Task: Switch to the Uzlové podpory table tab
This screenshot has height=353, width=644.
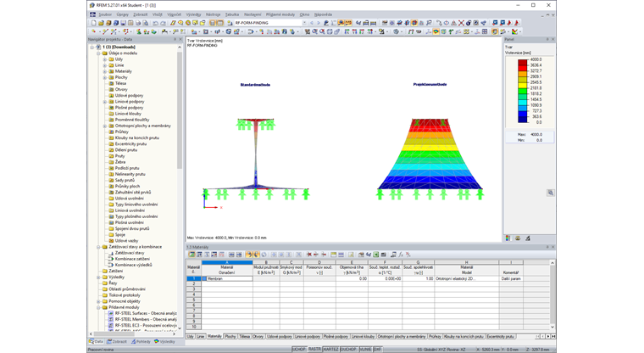Action: pyautogui.click(x=280, y=337)
